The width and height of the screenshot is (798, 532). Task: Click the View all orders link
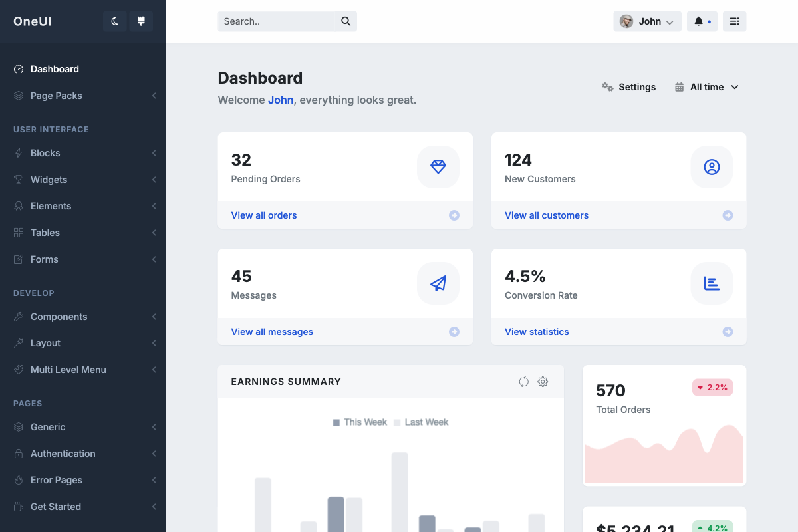click(263, 215)
